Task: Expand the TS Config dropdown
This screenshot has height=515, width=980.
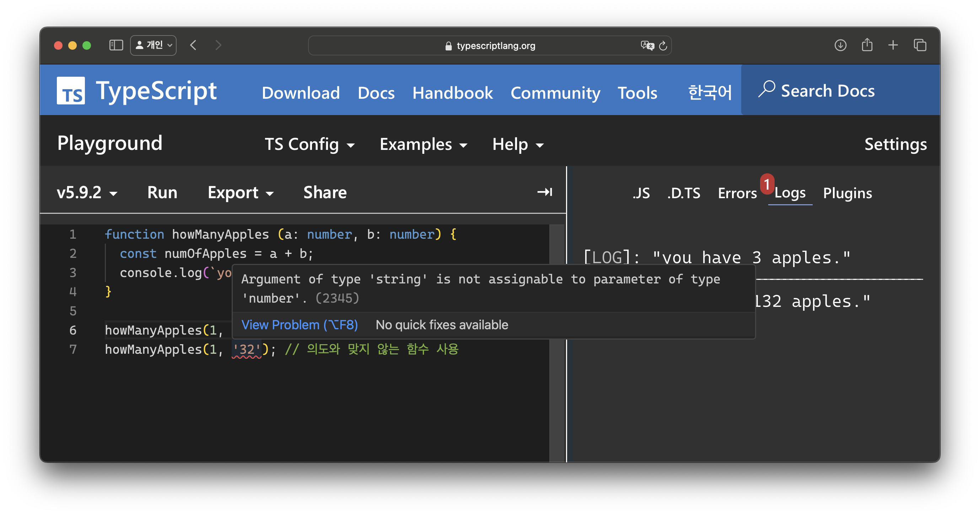Action: 309,144
